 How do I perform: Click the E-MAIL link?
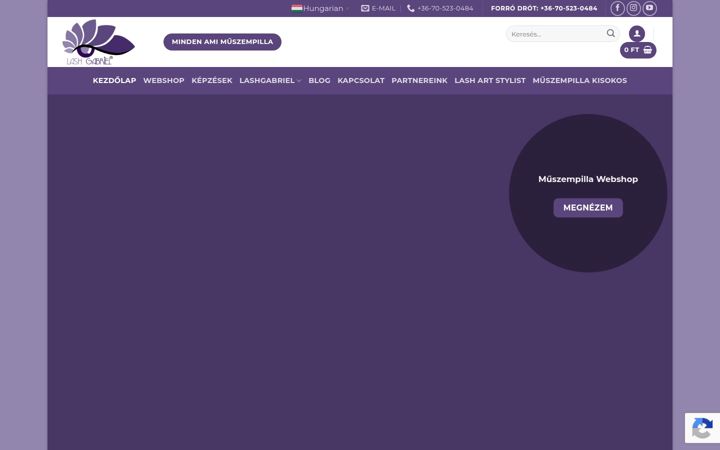click(x=378, y=8)
